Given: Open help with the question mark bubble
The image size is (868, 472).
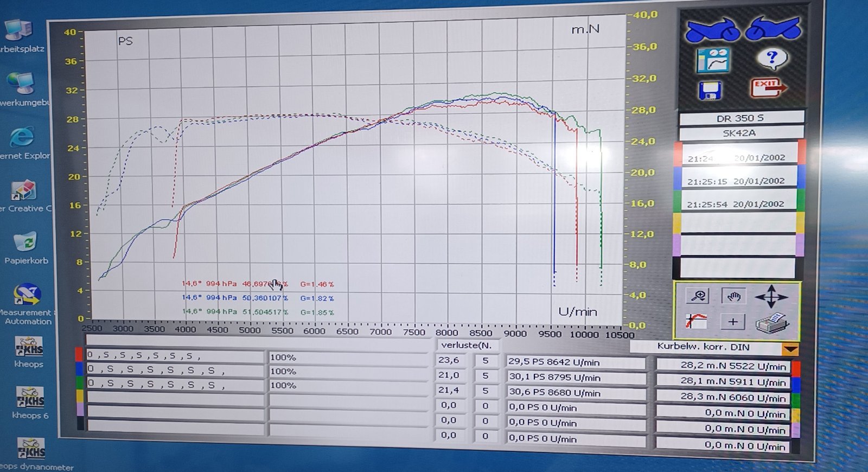Looking at the screenshot, I should 772,58.
